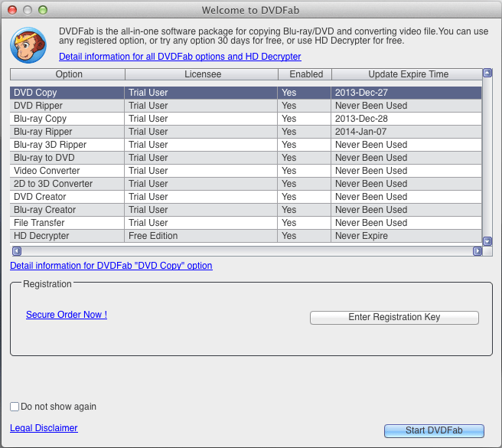This screenshot has height=448, width=502.
Task: Close the Welcome to DVDFab window
Action: [x=12, y=10]
